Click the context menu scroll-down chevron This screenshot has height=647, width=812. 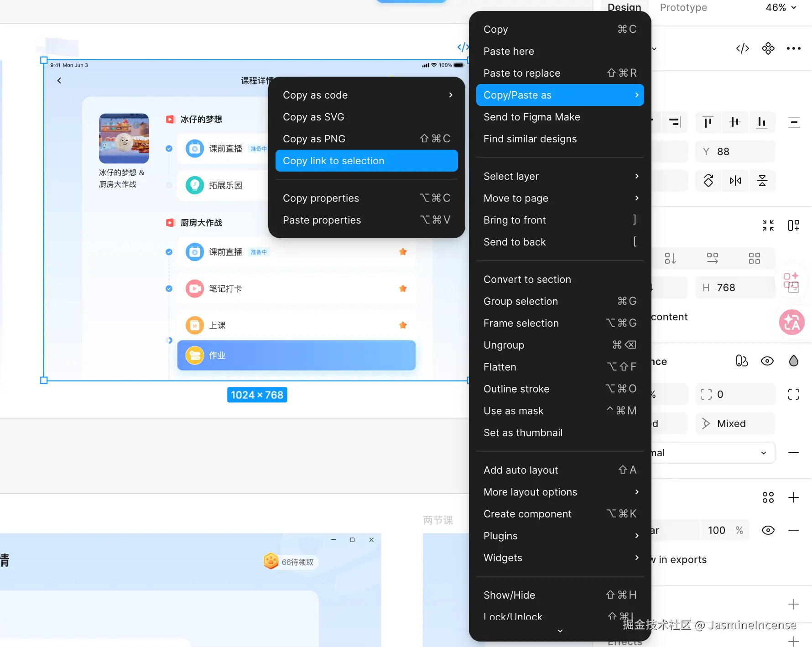pos(560,631)
